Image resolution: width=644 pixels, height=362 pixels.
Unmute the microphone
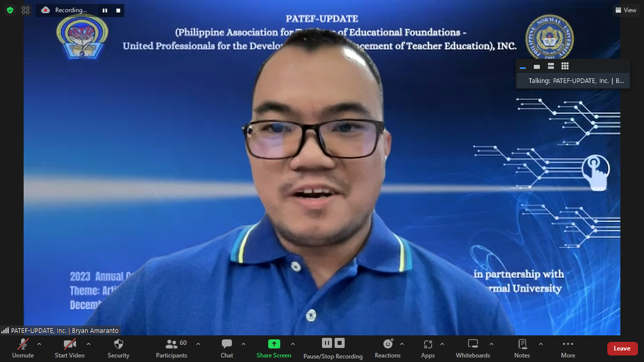pos(23,348)
